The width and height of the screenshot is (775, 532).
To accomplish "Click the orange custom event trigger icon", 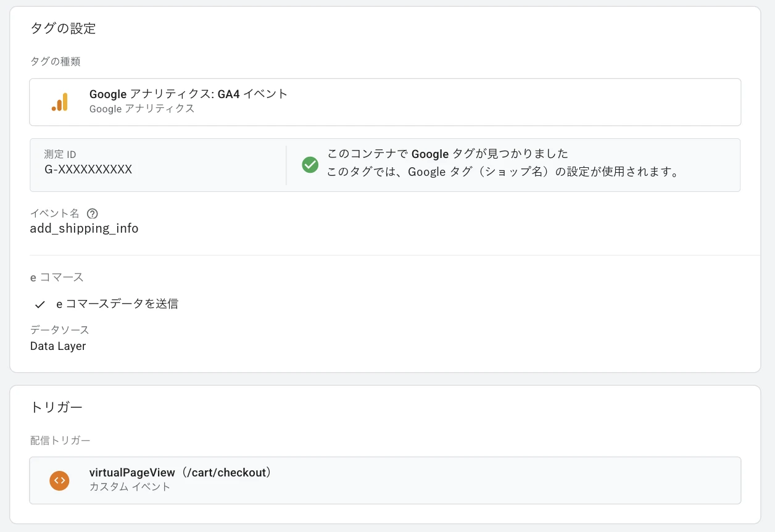I will click(60, 480).
